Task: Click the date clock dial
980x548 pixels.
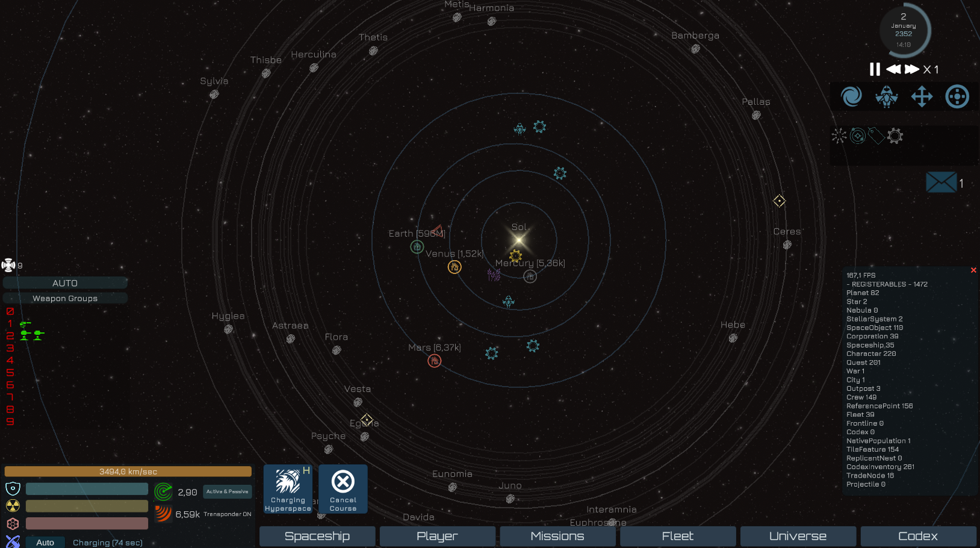Action: (x=904, y=30)
